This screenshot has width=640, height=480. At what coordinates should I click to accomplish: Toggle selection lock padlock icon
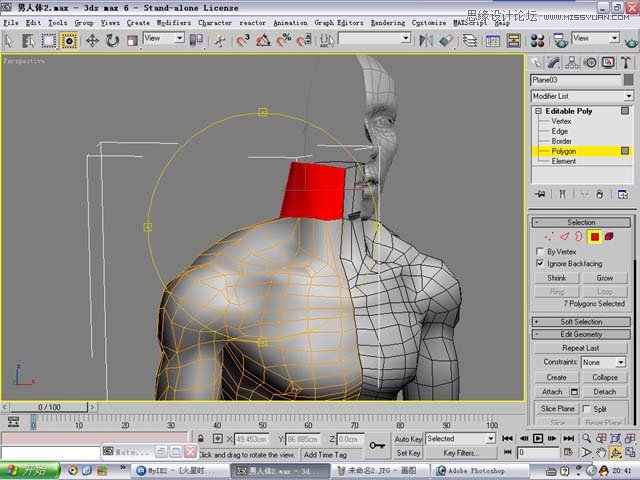pos(201,439)
